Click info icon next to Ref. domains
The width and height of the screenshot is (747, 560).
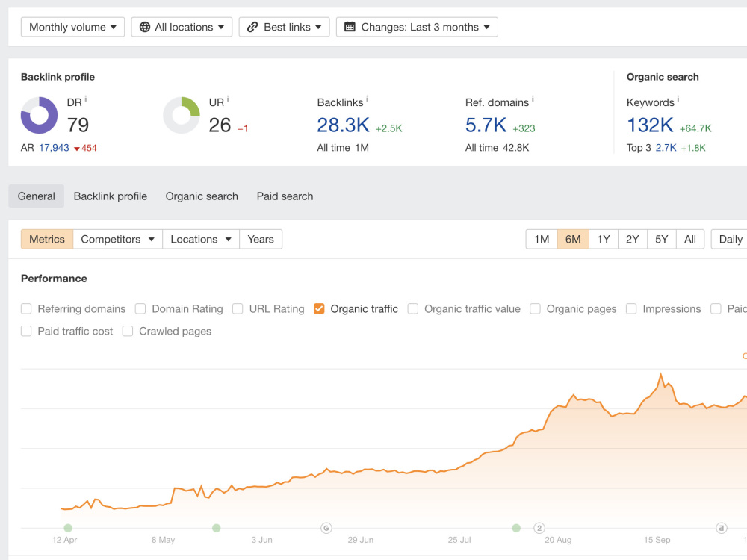coord(533,99)
